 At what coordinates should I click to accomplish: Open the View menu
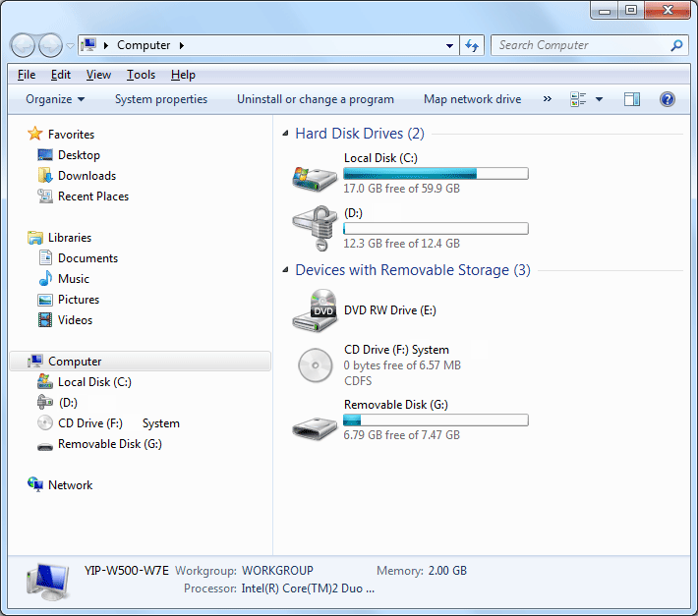[x=98, y=75]
